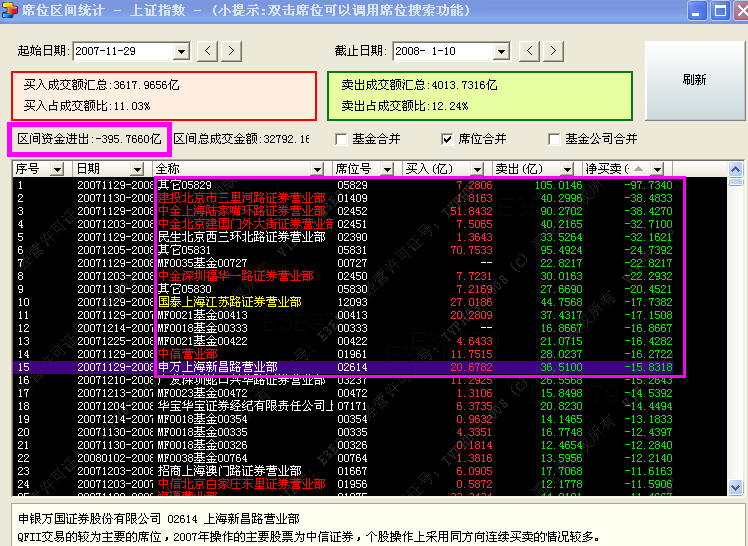Minimize the 席位区间统计 window
748x546 pixels.
pos(696,12)
